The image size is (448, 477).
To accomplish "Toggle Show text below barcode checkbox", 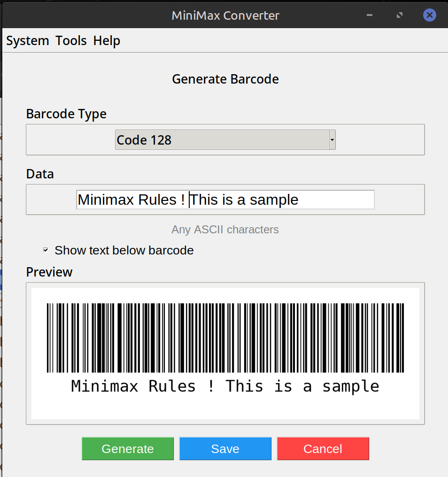I will click(46, 250).
